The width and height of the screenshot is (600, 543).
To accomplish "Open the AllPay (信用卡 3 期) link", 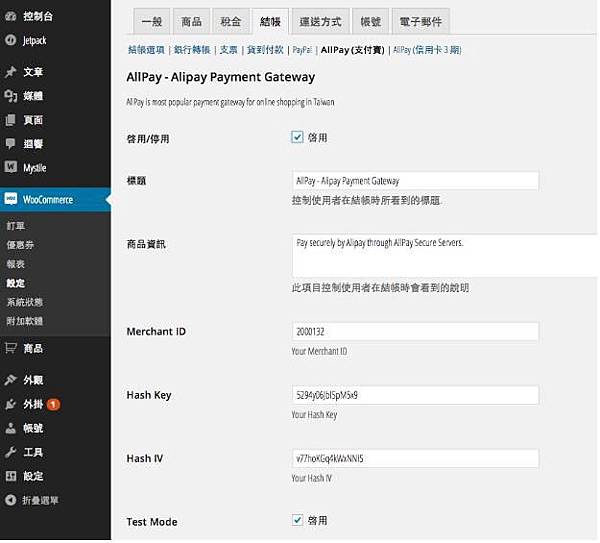I will click(x=427, y=50).
